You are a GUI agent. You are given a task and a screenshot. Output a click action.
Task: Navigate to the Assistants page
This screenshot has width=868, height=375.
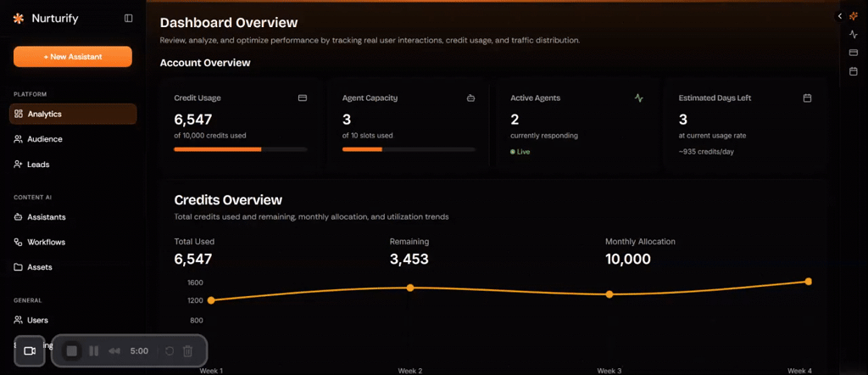[73, 217]
